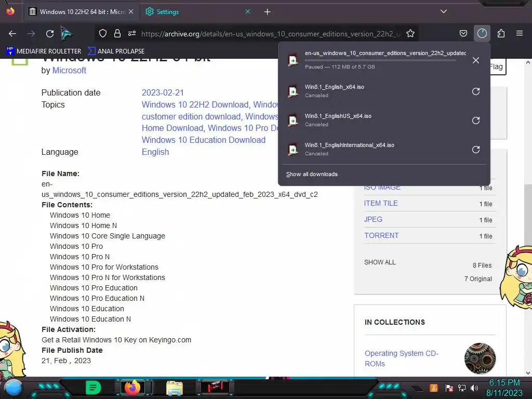The height and width of the screenshot is (399, 532).
Task: Click the address bar URL field
Action: (271, 34)
